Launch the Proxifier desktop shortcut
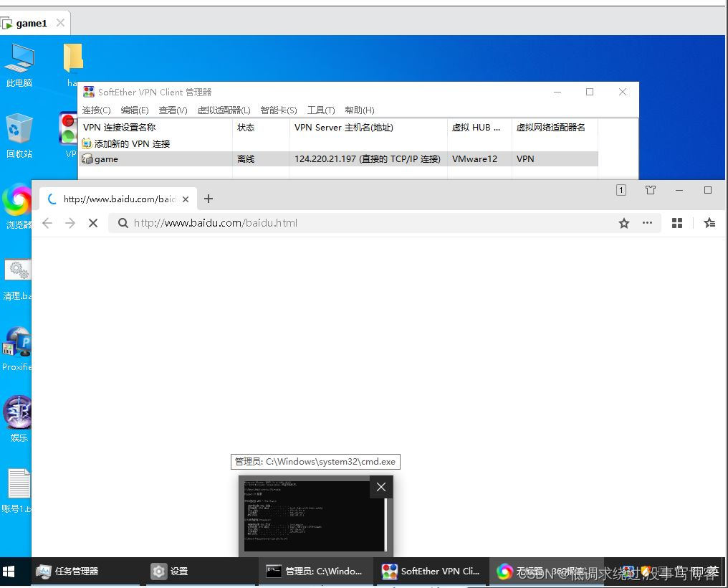Screen dimensions: 728x588 click(16, 349)
